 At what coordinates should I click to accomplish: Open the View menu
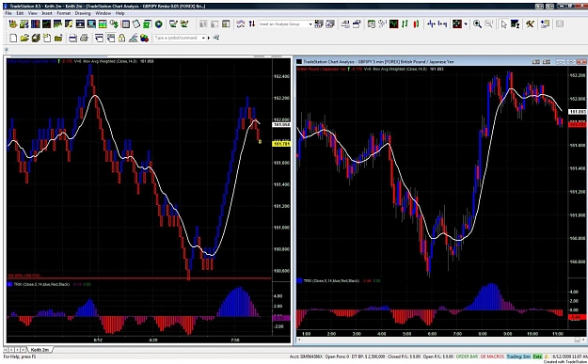[x=32, y=13]
